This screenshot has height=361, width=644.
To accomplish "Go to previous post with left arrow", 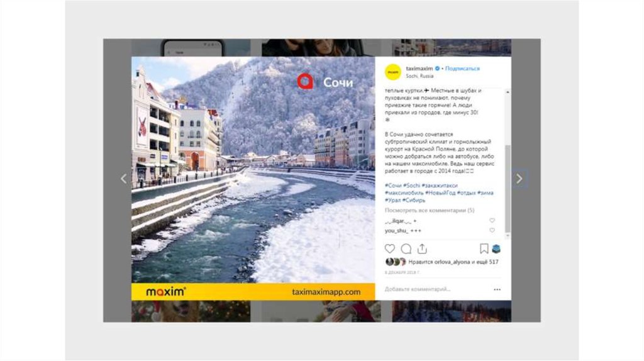I will pos(124,179).
